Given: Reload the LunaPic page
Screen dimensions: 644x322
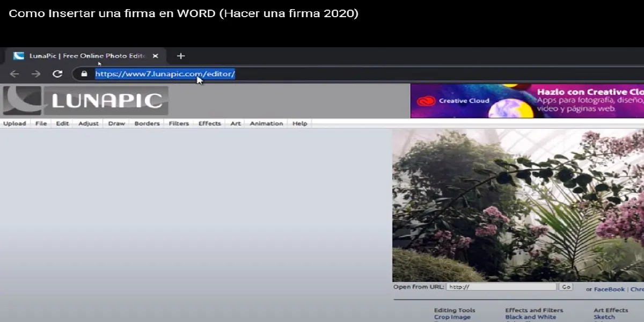Looking at the screenshot, I should [x=57, y=74].
